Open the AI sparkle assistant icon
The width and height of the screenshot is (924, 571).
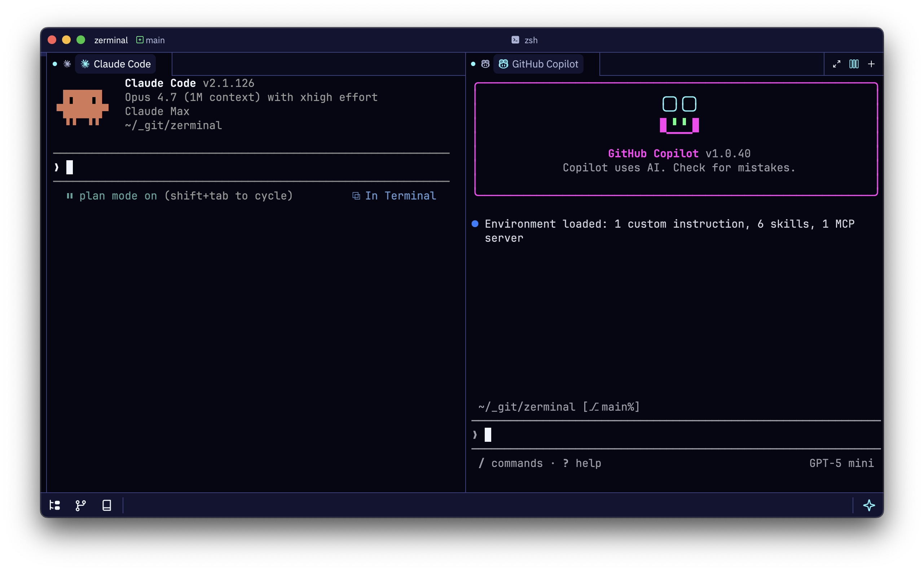869,505
